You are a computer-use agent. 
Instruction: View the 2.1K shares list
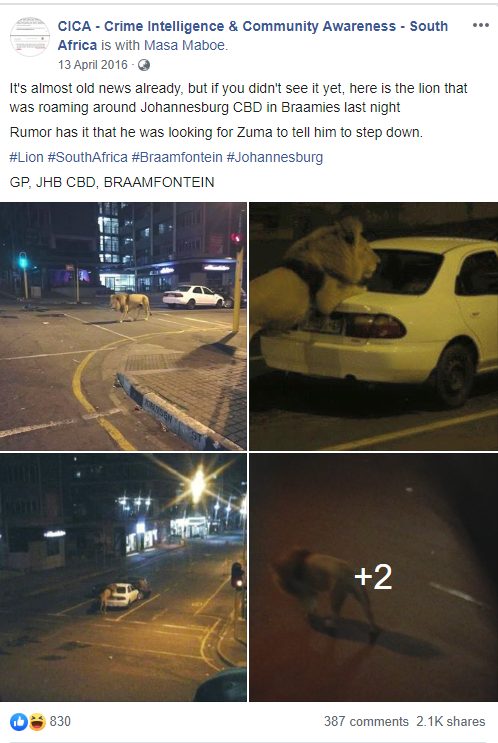(x=451, y=721)
